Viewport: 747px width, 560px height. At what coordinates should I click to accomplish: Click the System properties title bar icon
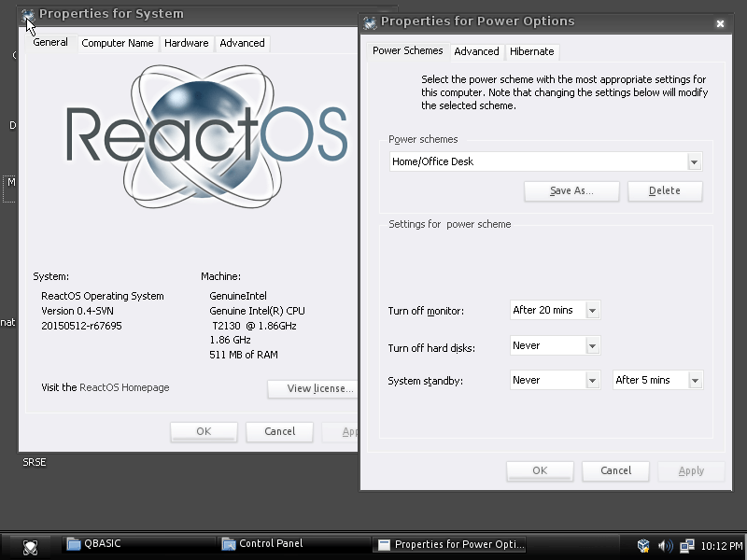[x=27, y=14]
